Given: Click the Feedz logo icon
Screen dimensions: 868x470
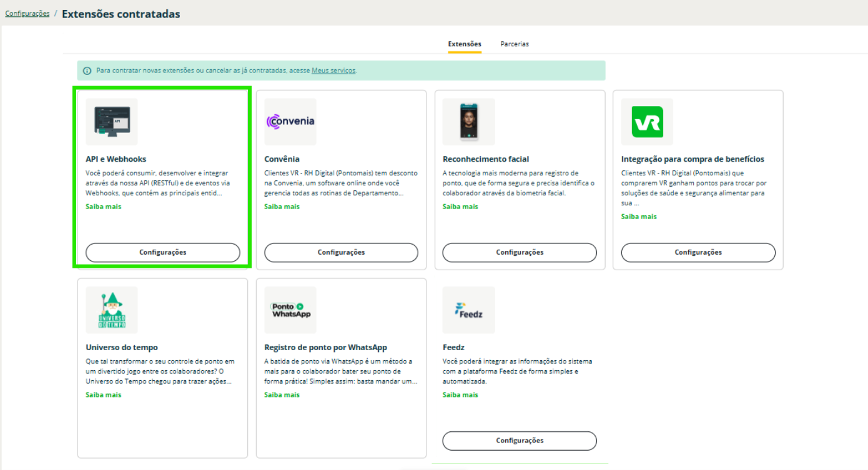Looking at the screenshot, I should [x=468, y=310].
